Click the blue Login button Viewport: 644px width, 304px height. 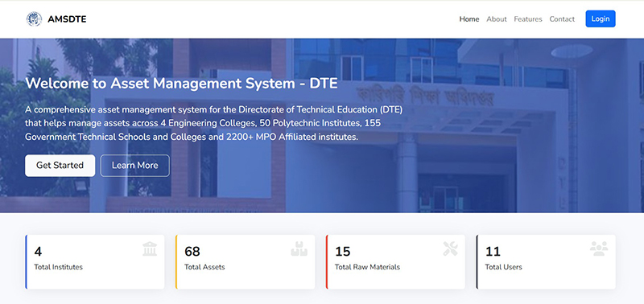tap(600, 18)
